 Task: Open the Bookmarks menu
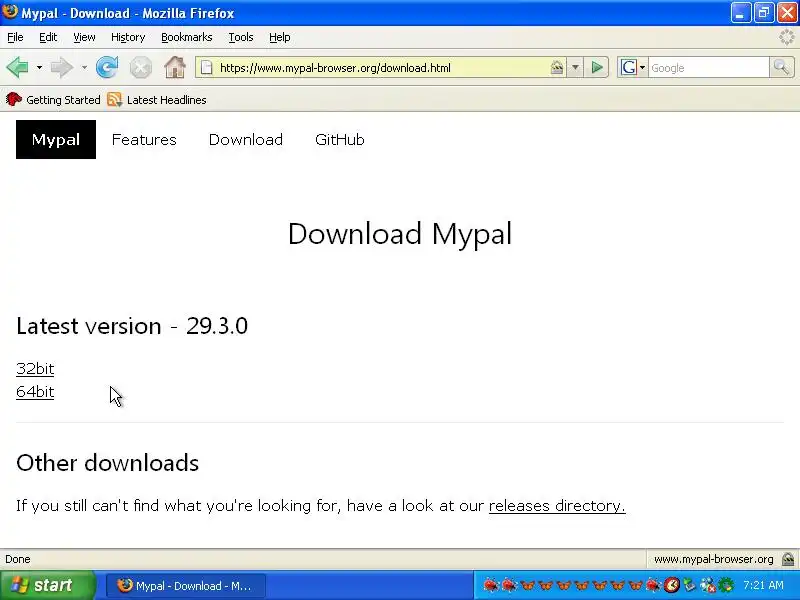[187, 37]
